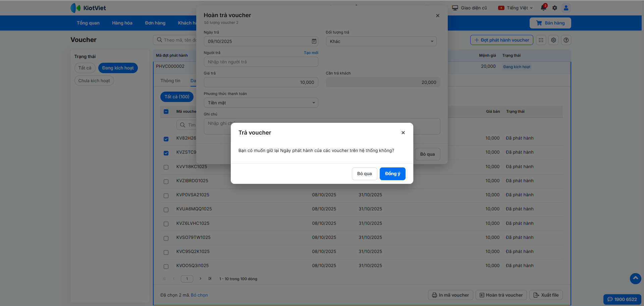Image resolution: width=644 pixels, height=306 pixels.
Task: Check voucher KVC95Q2K1025
Action: tap(166, 252)
